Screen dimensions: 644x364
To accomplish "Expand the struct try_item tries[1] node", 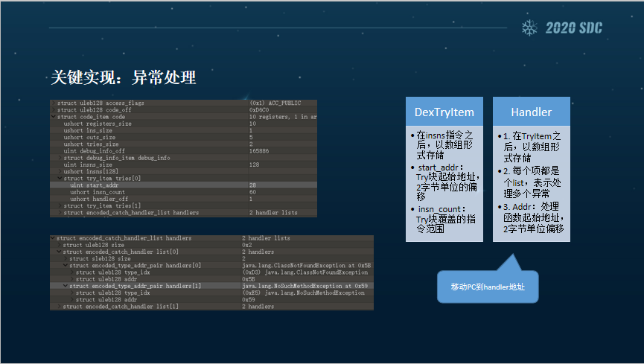I will pos(60,205).
